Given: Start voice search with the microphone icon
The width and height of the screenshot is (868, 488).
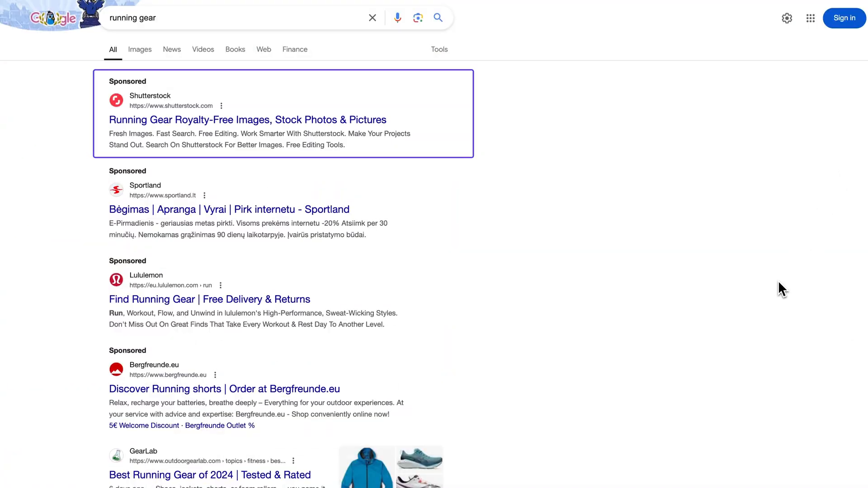Looking at the screenshot, I should click(397, 18).
